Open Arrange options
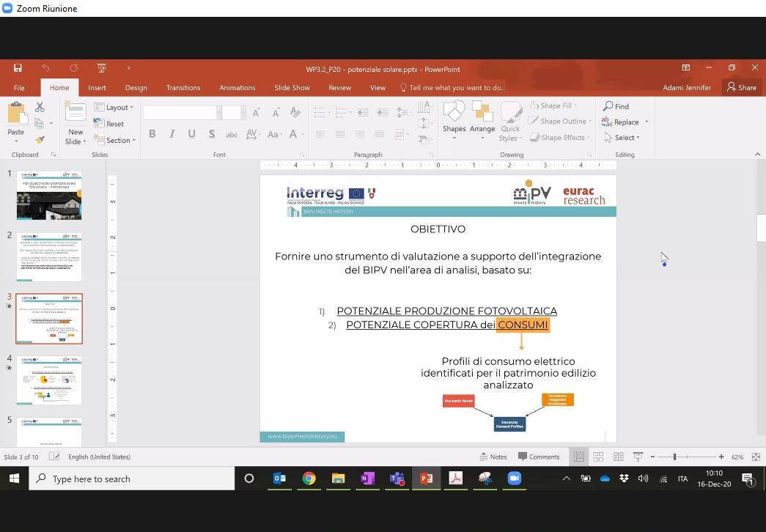This screenshot has width=766, height=532. click(x=482, y=121)
